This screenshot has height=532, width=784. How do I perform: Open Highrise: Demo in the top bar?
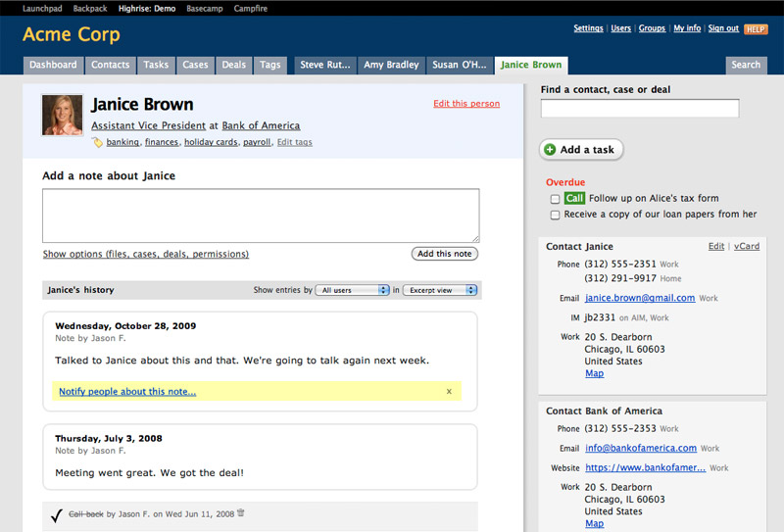pos(147,9)
